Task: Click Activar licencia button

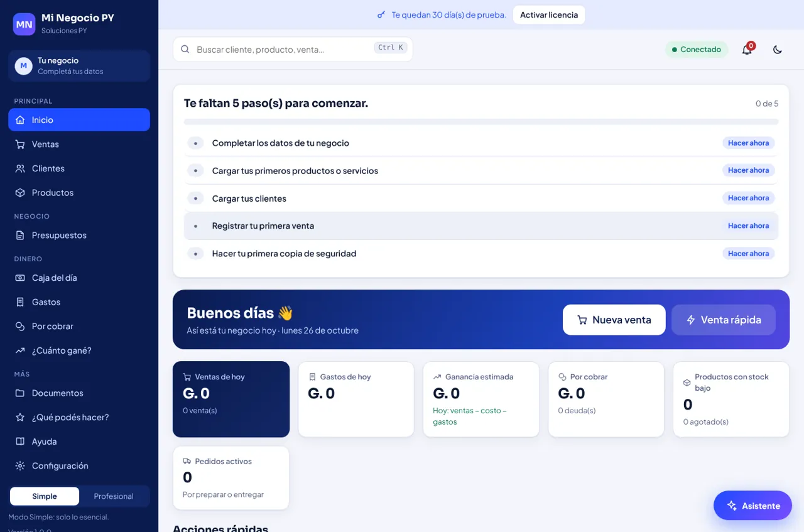Action: [x=549, y=15]
